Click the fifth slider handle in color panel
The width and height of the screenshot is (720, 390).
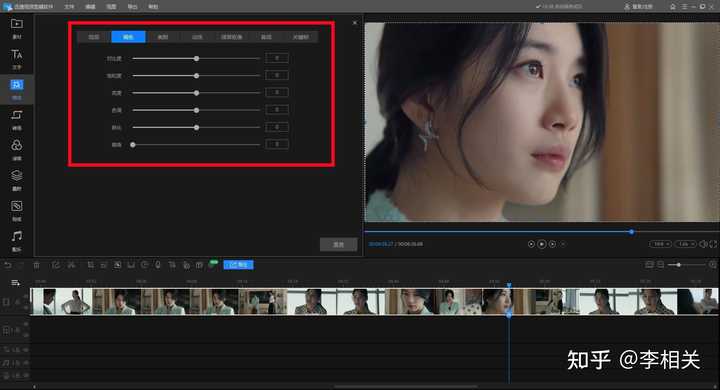point(197,127)
